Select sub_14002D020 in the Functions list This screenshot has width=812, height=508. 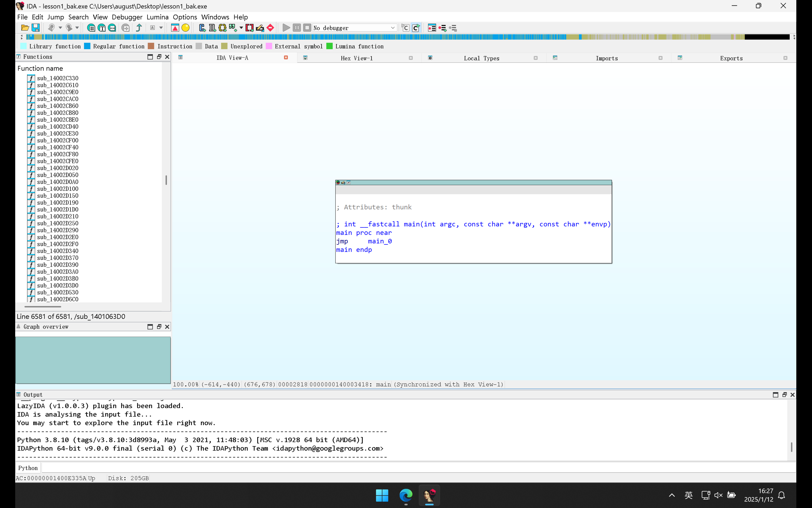click(x=57, y=168)
